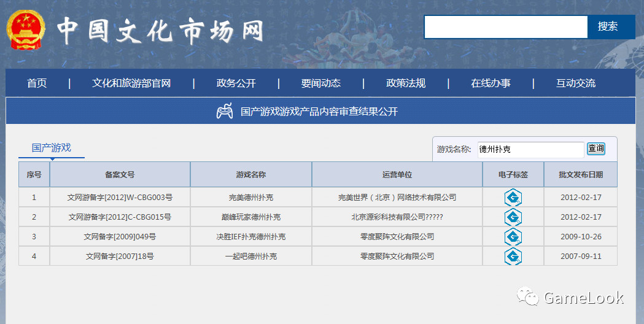Click date 2012-02-17 in row 2
Viewport: 644px width, 324px height.
click(581, 217)
